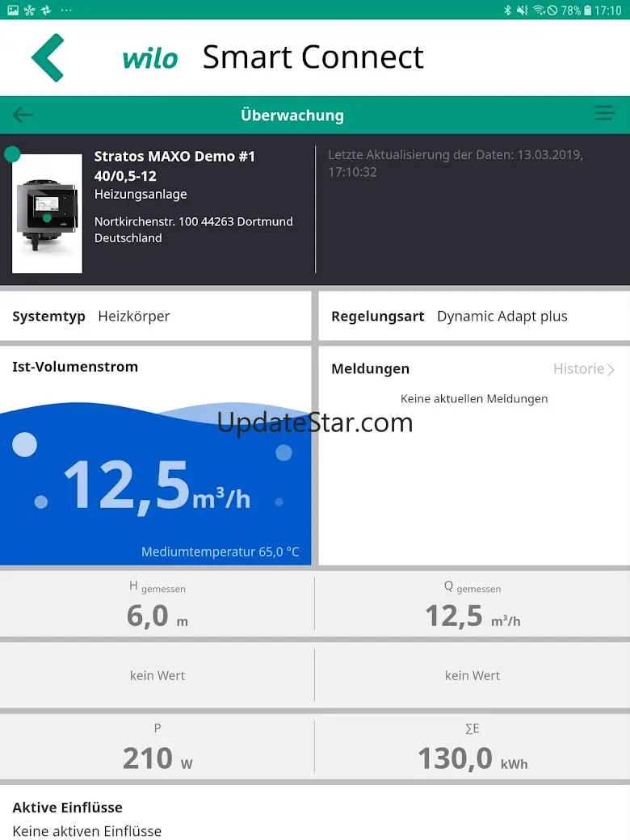Screen dimensions: 630x840
Task: Tap the kein Wert cell under Q gemessen
Action: pos(472,675)
